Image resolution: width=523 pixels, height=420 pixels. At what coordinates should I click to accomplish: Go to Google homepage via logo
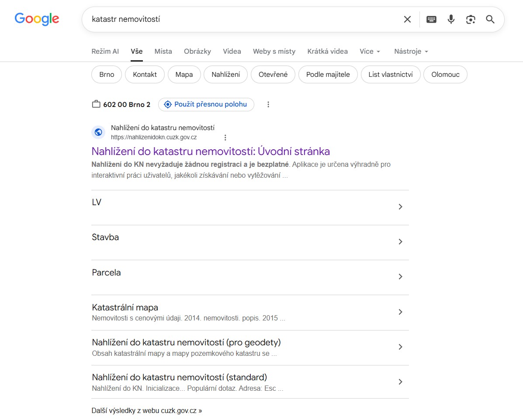coord(37,19)
